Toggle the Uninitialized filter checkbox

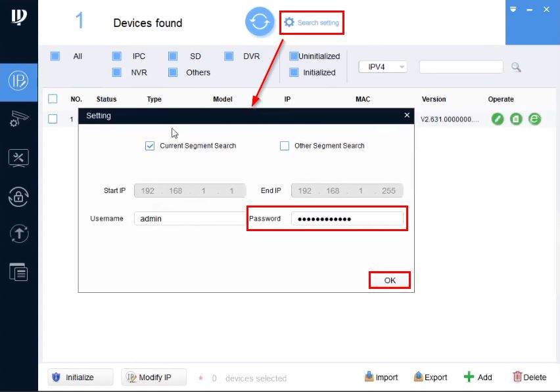pos(294,56)
